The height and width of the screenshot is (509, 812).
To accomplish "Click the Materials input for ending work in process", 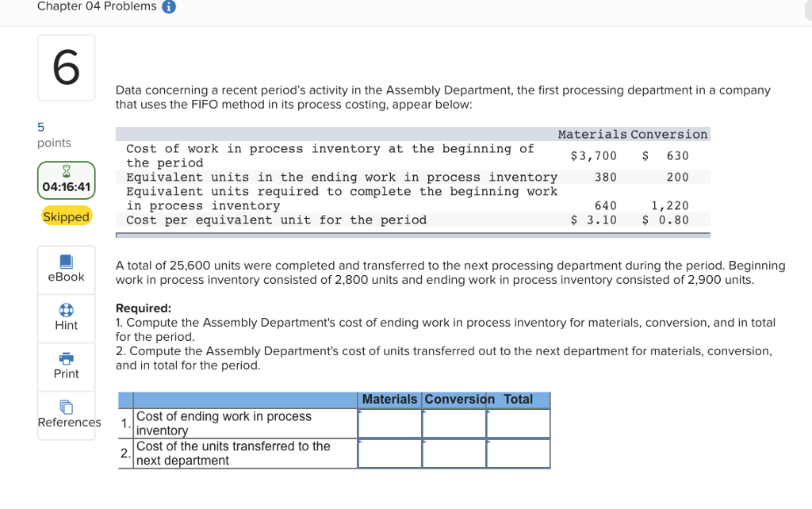I will click(x=389, y=423).
